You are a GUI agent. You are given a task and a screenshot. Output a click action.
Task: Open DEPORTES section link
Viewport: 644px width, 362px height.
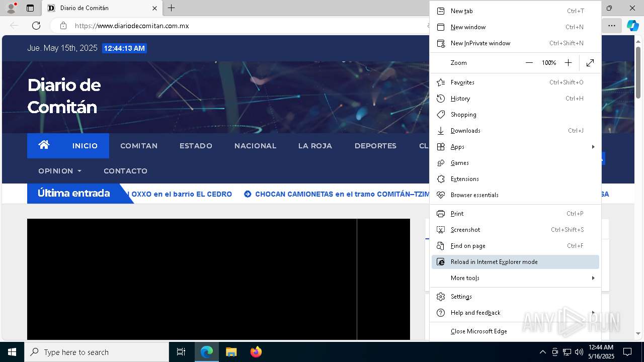pyautogui.click(x=375, y=146)
